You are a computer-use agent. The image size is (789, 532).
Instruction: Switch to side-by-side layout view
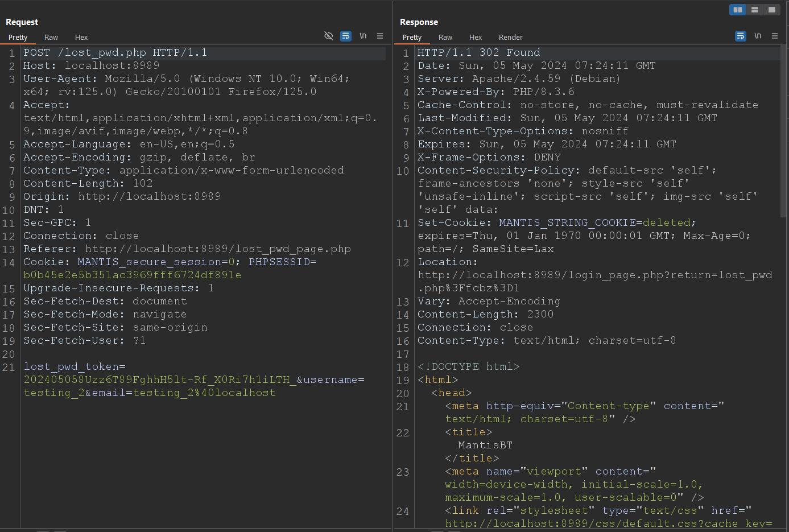click(x=738, y=10)
